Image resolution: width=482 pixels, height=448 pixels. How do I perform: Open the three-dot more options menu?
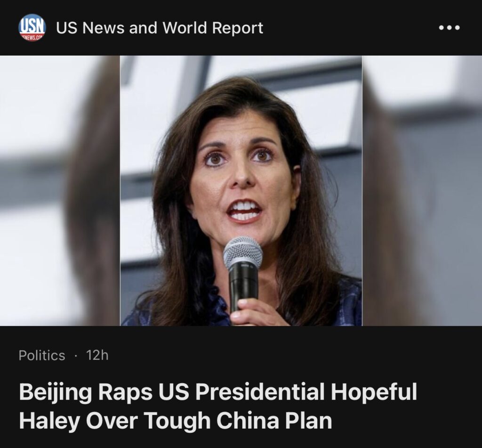(x=449, y=28)
